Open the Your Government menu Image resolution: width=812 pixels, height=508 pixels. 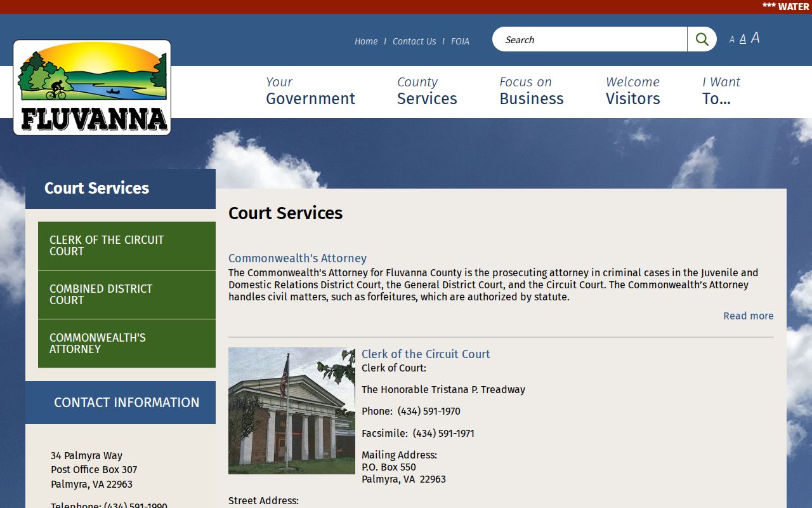click(x=310, y=91)
